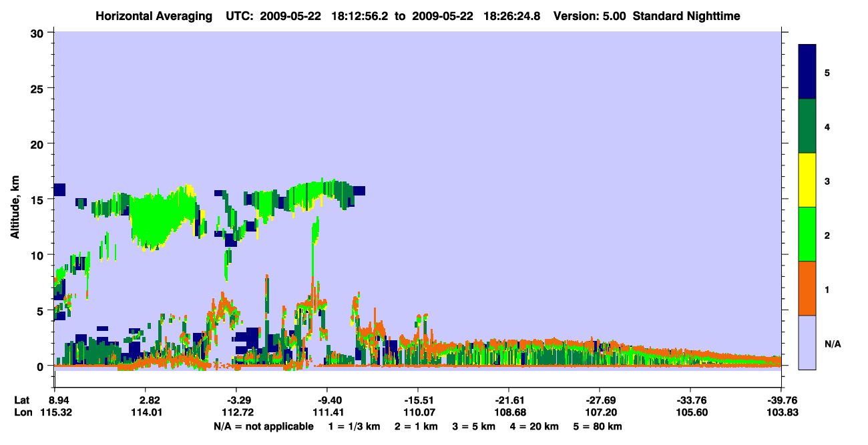This screenshot has width=868, height=445.
Task: Click the colorbar label '3'
Action: point(827,180)
